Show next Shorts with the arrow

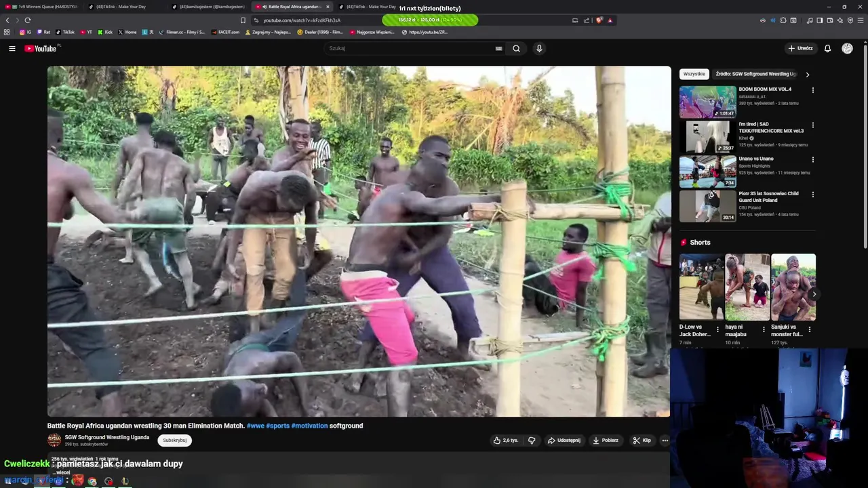pyautogui.click(x=814, y=294)
